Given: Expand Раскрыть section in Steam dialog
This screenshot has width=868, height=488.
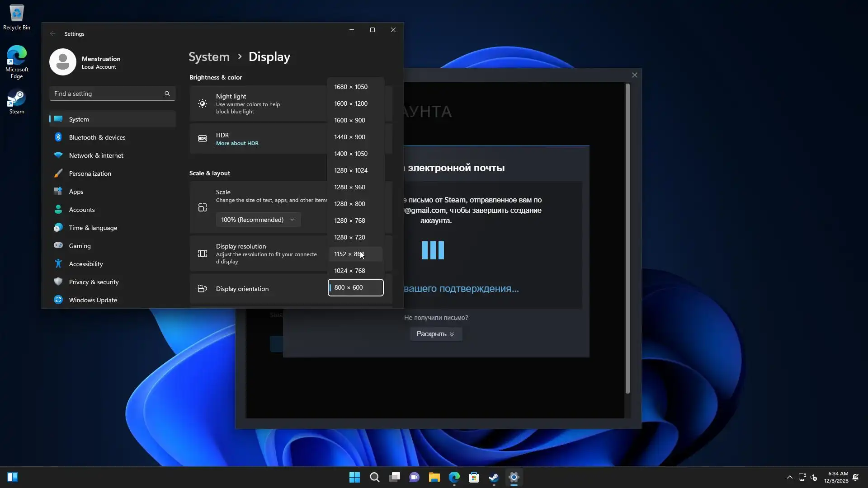Looking at the screenshot, I should tap(435, 334).
